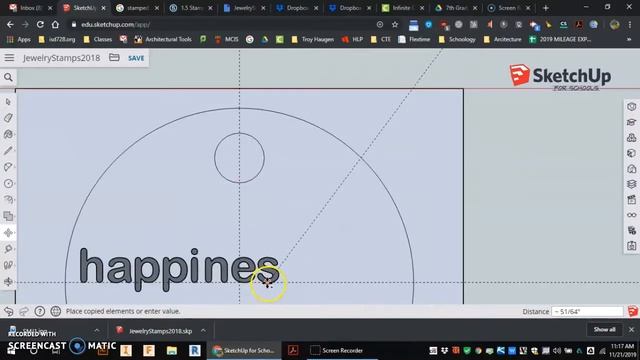Click the SAVE button
Screen dimensions: 640x360
(x=136, y=58)
